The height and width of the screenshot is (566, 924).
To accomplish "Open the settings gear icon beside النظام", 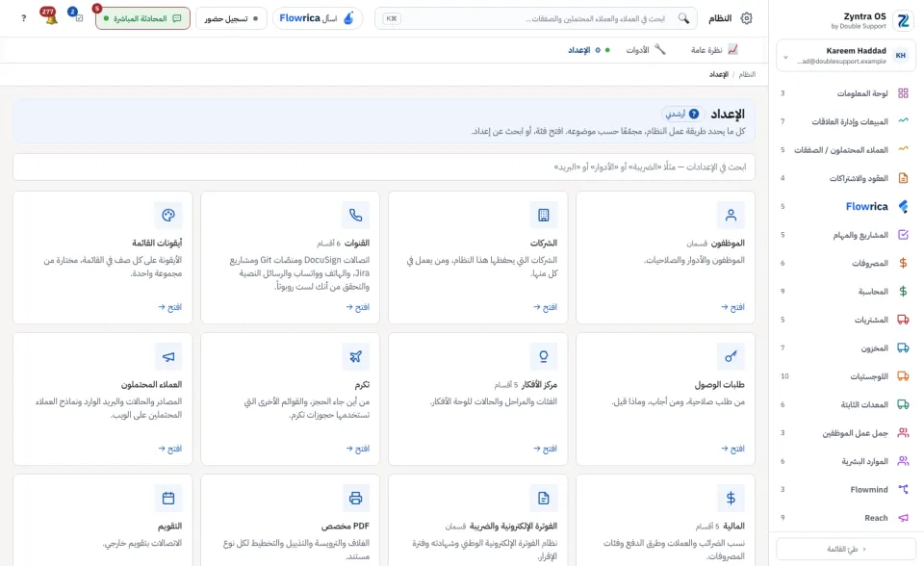I will point(746,18).
